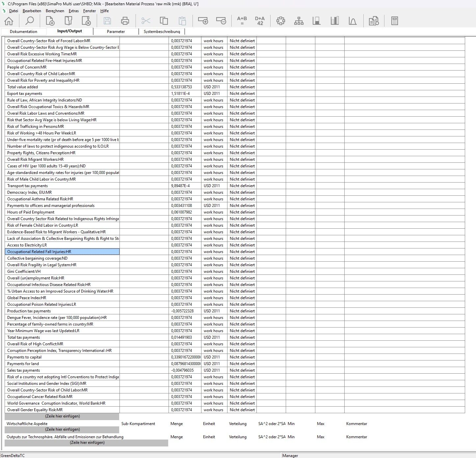This screenshot has width=476, height=458.
Task: Click 'Collective bargaining coverage:ND' row
Action: (62, 258)
